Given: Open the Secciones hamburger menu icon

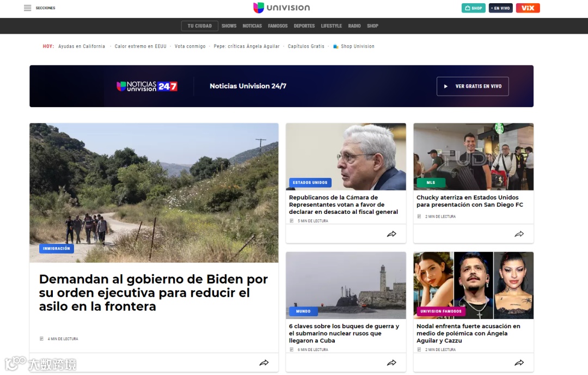Looking at the screenshot, I should point(27,8).
